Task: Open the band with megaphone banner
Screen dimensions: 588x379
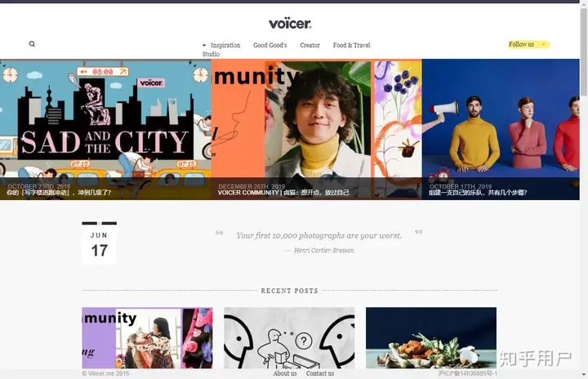Action: (x=501, y=129)
